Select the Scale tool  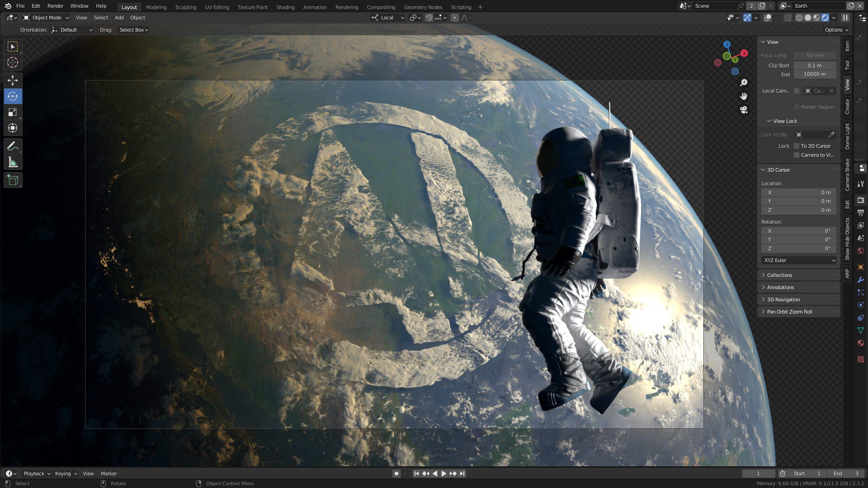click(x=13, y=112)
